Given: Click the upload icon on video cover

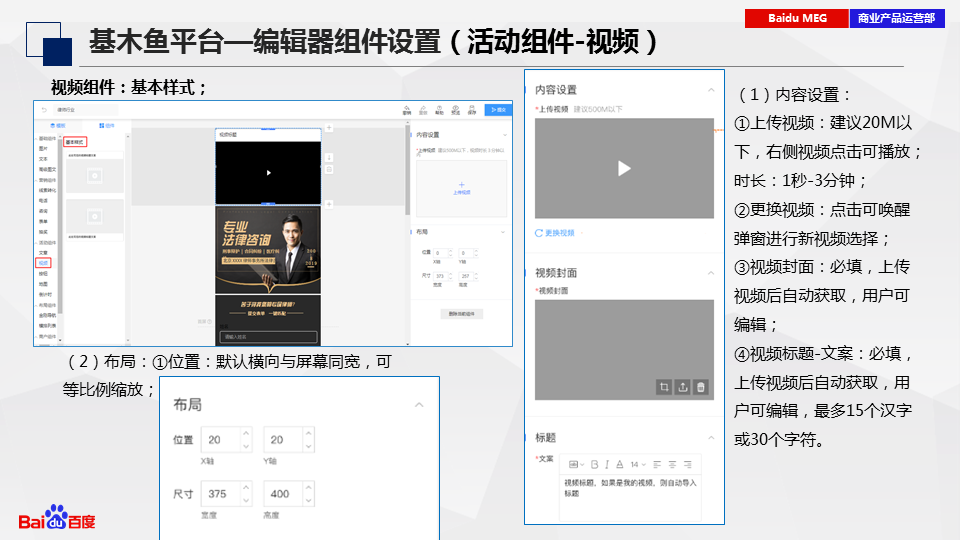Looking at the screenshot, I should pyautogui.click(x=683, y=387).
